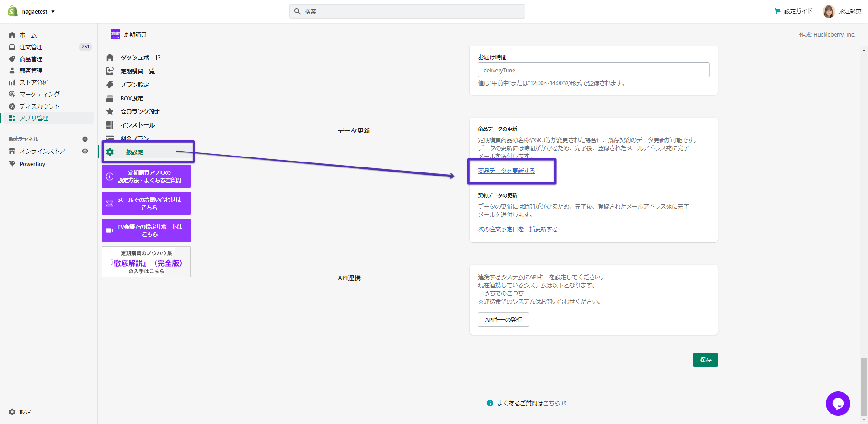Click the info icon beside よくあるご質問

pyautogui.click(x=490, y=403)
